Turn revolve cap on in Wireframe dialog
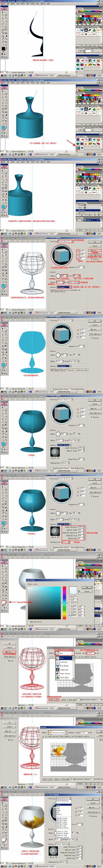The width and height of the screenshot is (103, 868). [74, 275]
